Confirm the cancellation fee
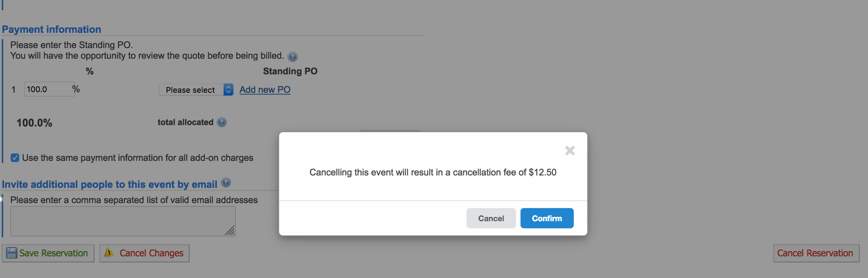 click(547, 218)
